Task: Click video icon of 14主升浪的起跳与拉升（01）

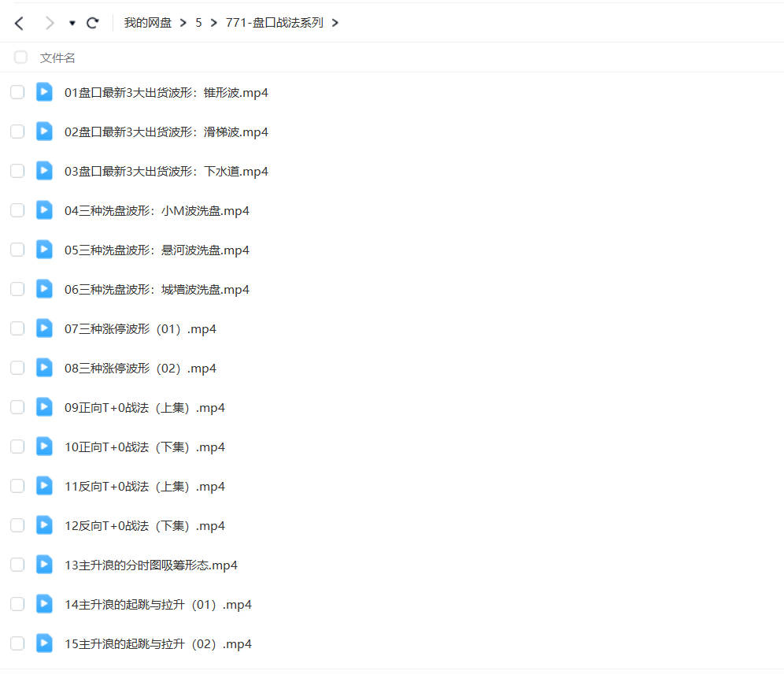Action: tap(44, 604)
